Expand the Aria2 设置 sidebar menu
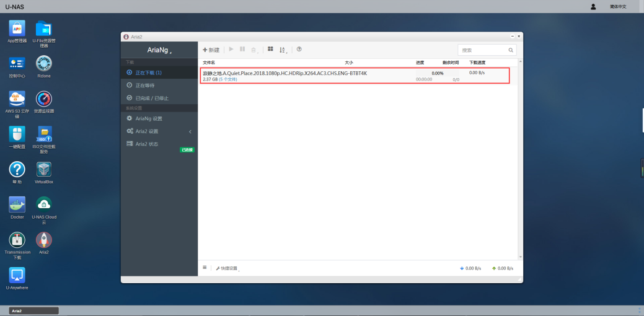Screen dimensions: 644x316 point(159,131)
